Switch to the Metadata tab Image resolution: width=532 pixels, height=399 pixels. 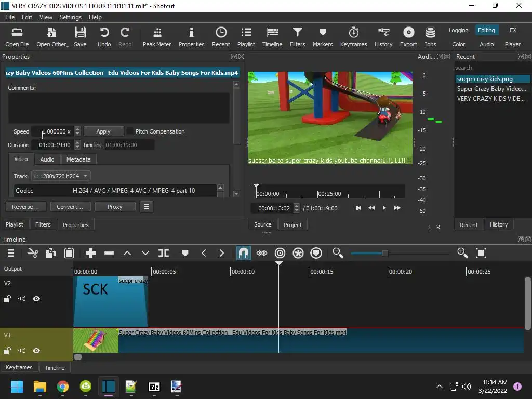pyautogui.click(x=78, y=159)
